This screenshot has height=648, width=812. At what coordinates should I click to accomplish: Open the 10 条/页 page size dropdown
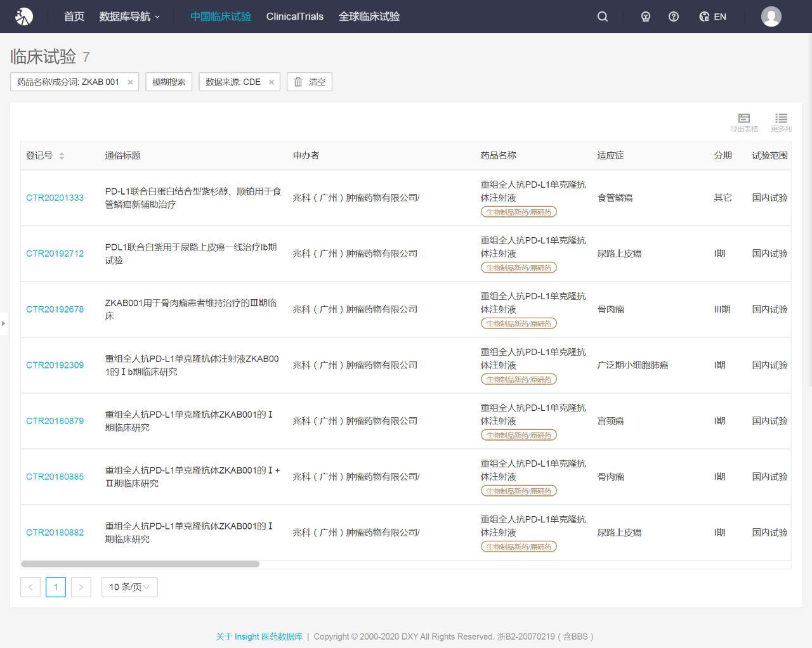point(129,587)
